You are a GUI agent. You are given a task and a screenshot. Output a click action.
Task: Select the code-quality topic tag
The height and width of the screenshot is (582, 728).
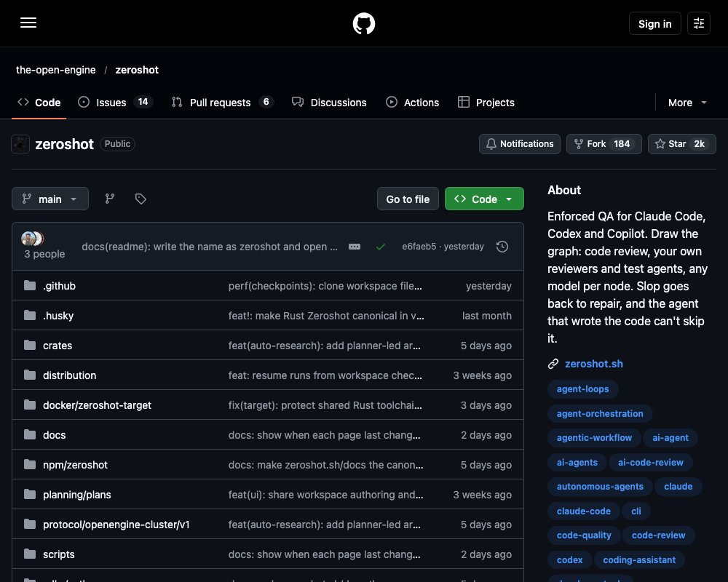click(x=584, y=535)
